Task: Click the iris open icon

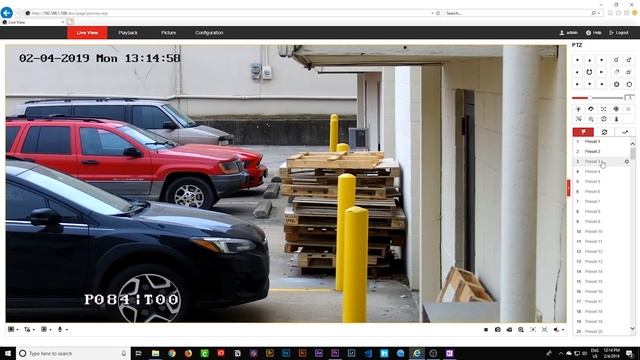Action: [x=616, y=84]
